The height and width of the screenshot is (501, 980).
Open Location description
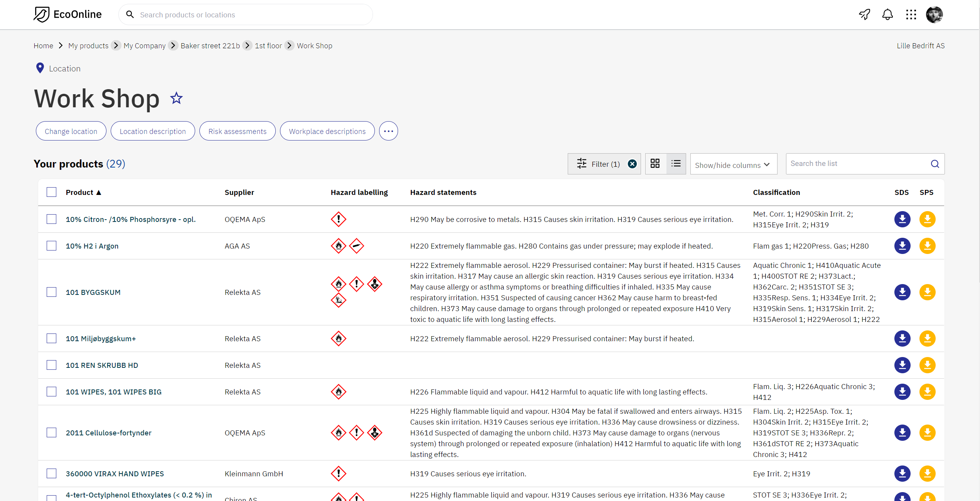click(153, 131)
